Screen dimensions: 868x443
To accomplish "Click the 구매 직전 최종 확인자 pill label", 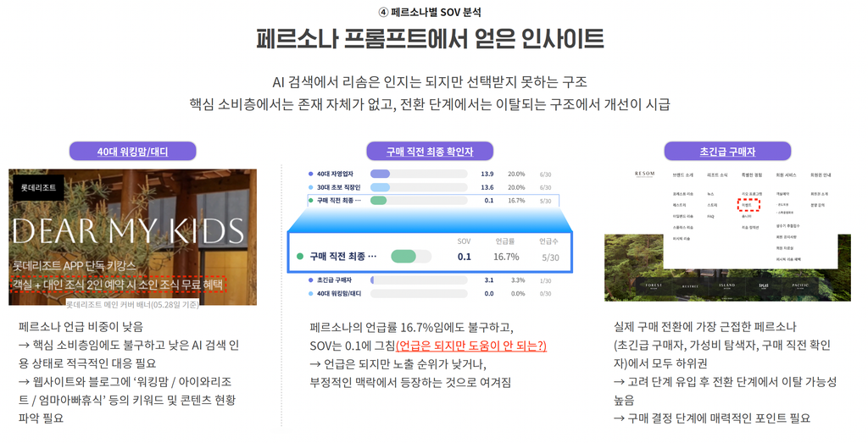I will (x=430, y=152).
